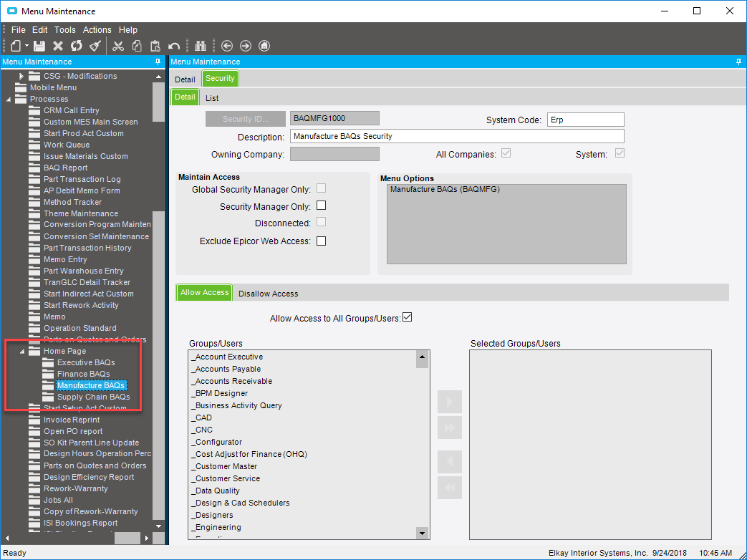Click the Undo arrow icon

coord(174,46)
